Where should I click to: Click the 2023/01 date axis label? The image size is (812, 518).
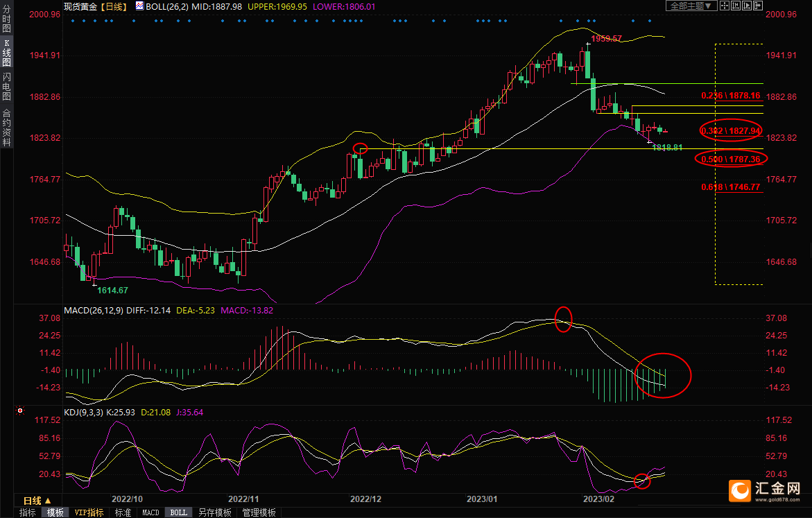point(482,499)
